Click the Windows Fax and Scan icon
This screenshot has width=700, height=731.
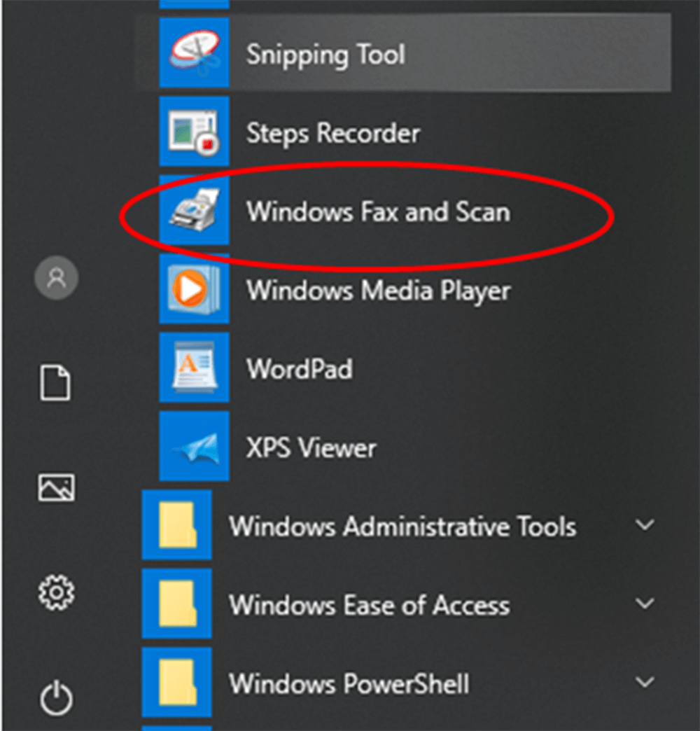pos(194,211)
